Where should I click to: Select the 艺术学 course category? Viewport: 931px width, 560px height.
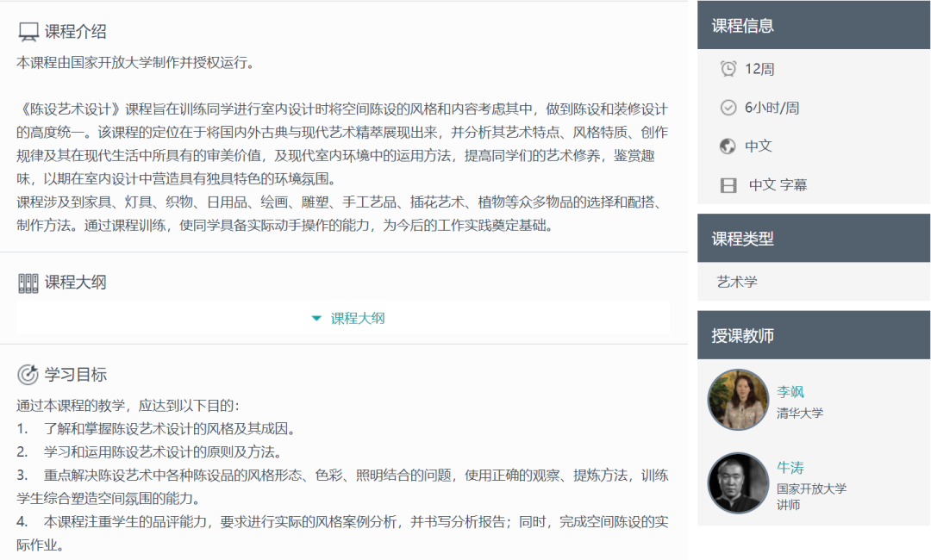point(737,282)
